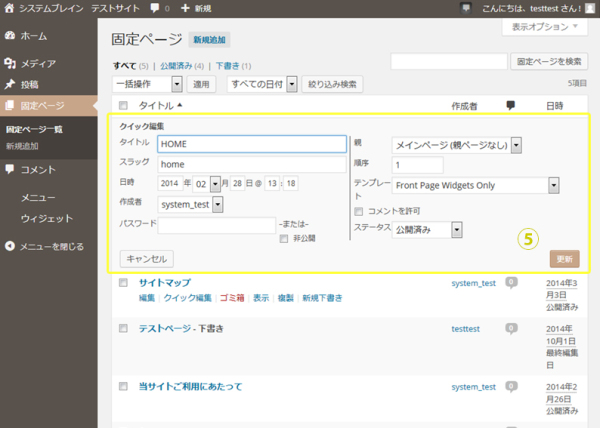The image size is (600, 428).
Task: Check the 非公開 private checkbox
Action: point(284,239)
